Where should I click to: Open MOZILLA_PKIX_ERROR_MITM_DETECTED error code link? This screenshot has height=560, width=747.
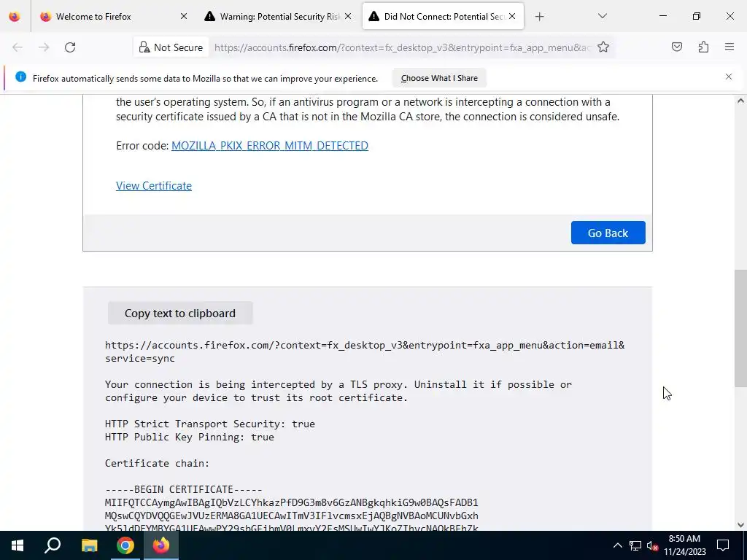pyautogui.click(x=270, y=146)
